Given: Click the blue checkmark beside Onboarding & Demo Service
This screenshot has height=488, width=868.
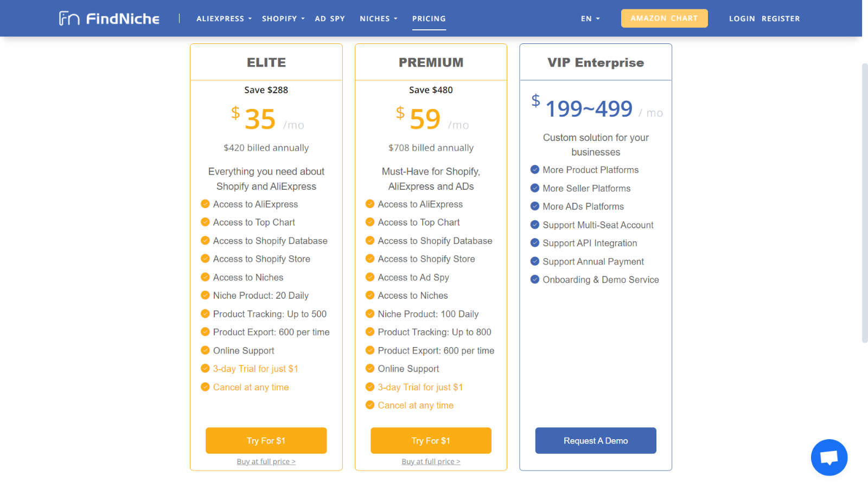Looking at the screenshot, I should coord(535,279).
